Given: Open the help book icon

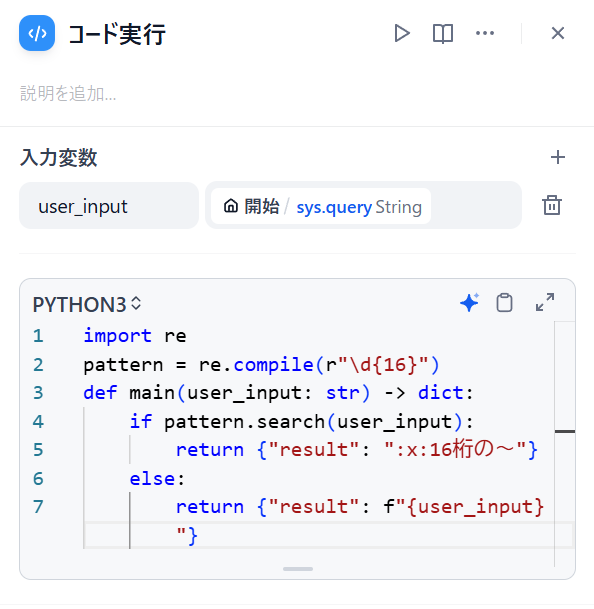Looking at the screenshot, I should coord(442,33).
